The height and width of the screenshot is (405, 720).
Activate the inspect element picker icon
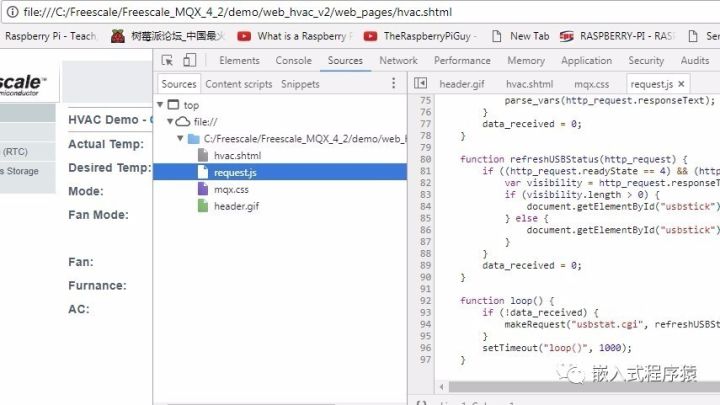point(167,61)
